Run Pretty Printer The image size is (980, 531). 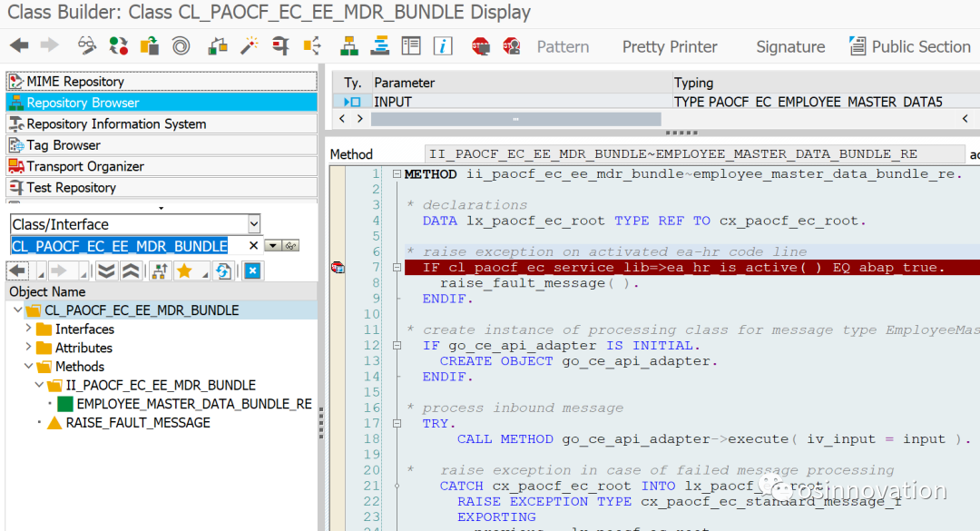[x=670, y=47]
